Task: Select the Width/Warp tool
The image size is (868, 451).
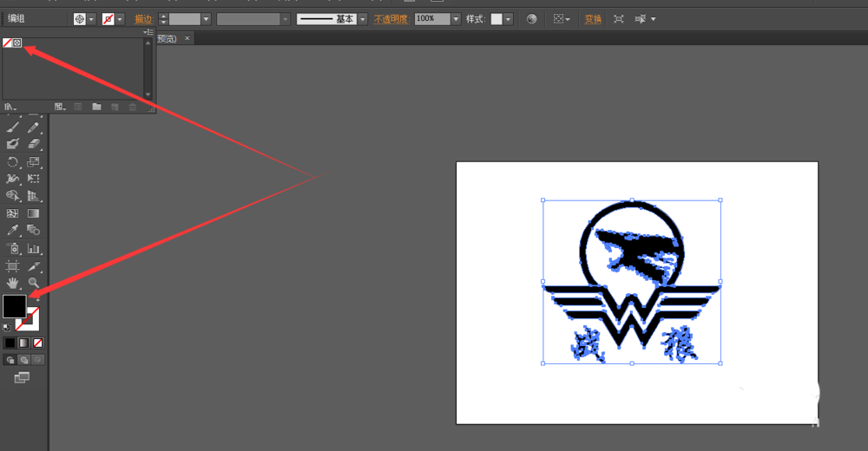Action: tap(13, 178)
